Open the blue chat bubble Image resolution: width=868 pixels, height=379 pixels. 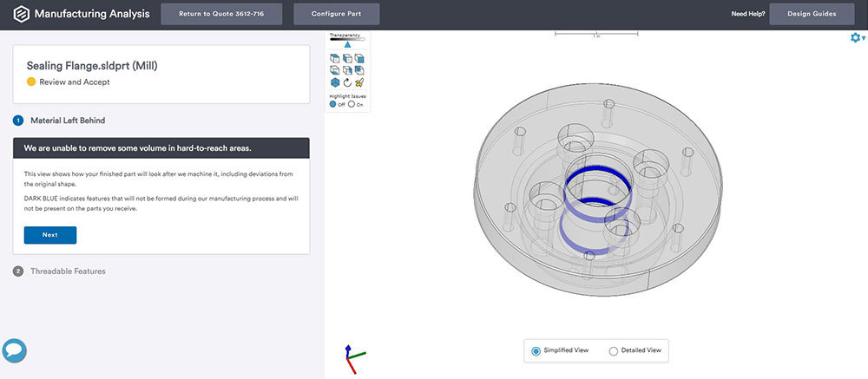coord(14,350)
